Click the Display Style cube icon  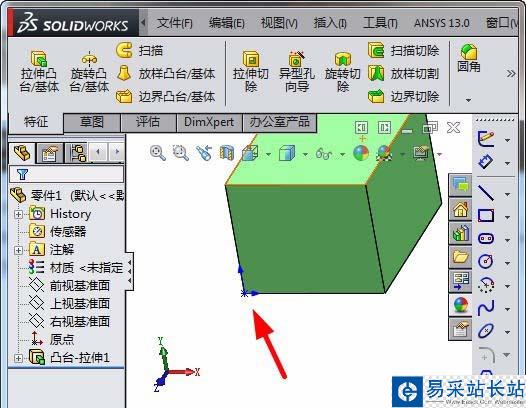pos(287,153)
